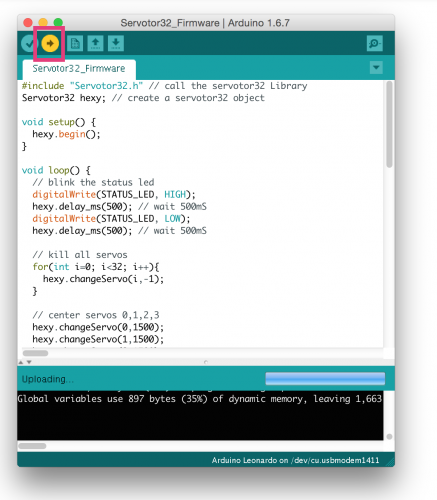
Task: Click the upload progress bar
Action: 325,379
